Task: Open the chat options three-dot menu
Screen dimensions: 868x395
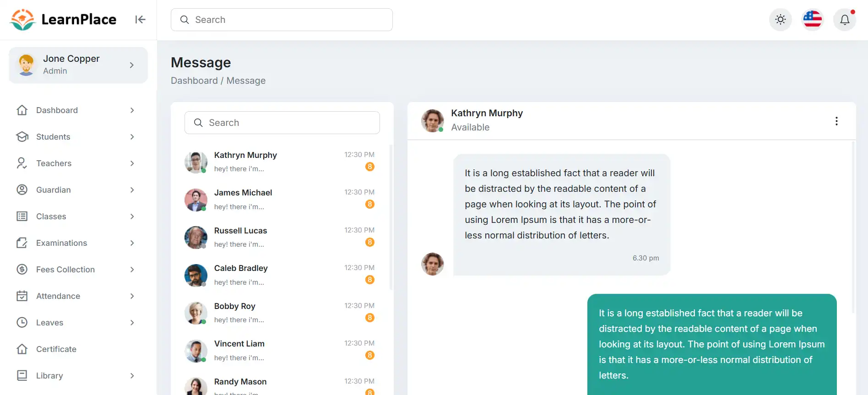Action: point(836,121)
